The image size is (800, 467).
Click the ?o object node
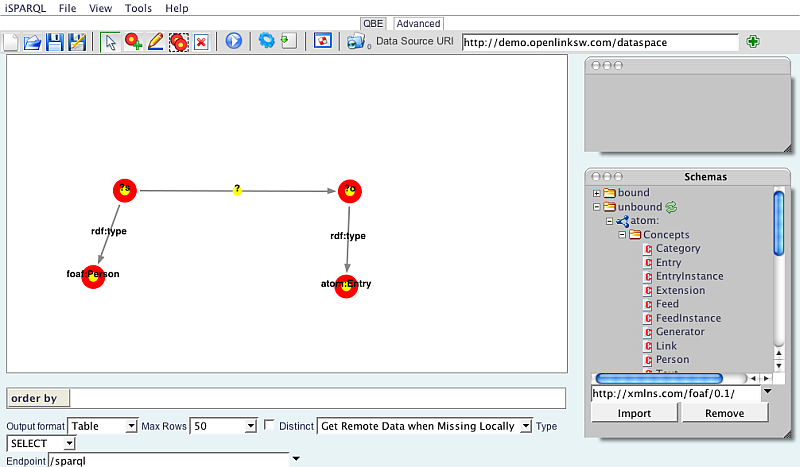coord(349,191)
